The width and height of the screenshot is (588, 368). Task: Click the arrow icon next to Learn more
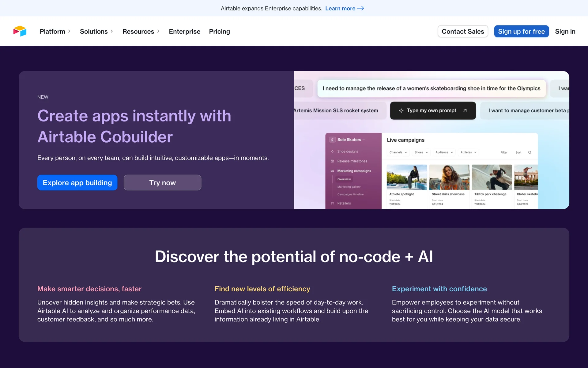point(360,8)
